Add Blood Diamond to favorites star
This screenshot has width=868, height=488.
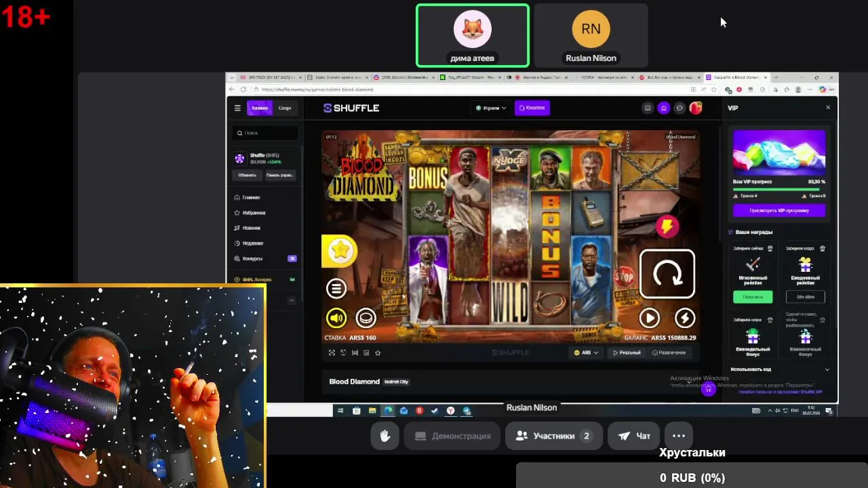378,352
